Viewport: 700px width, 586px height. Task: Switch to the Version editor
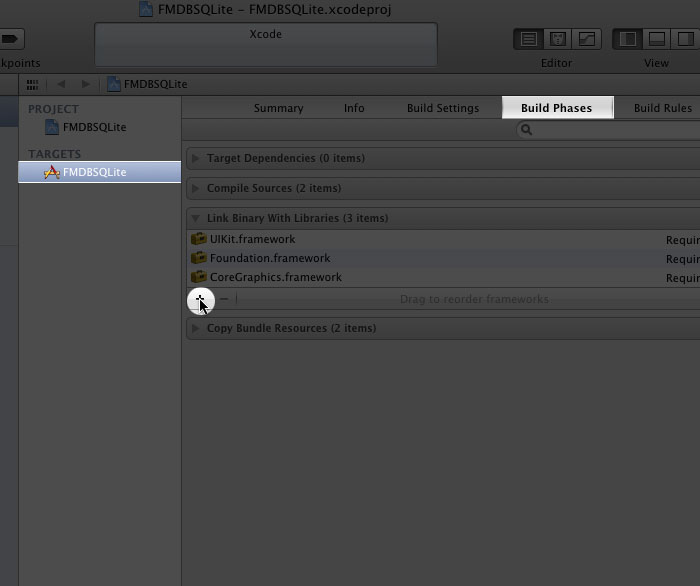(x=587, y=39)
